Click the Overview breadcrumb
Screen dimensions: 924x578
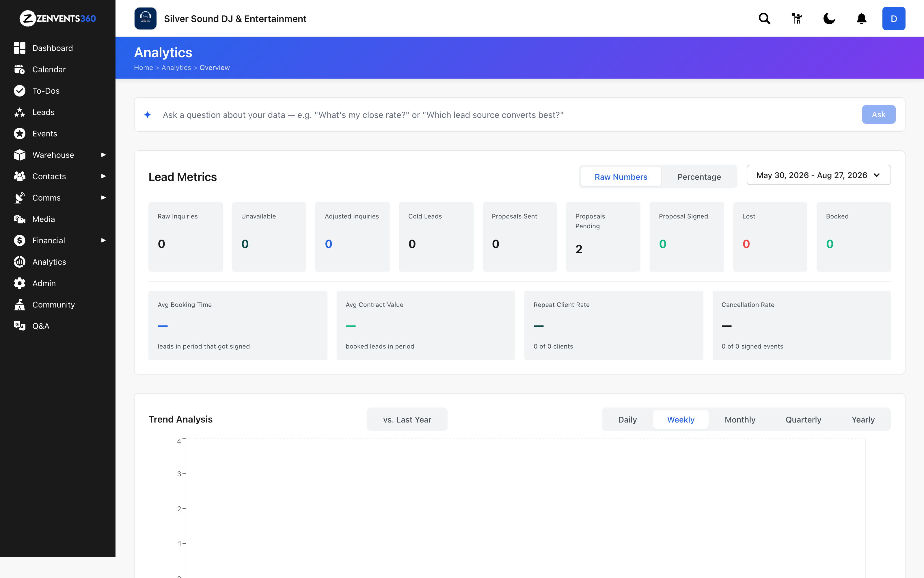215,68
